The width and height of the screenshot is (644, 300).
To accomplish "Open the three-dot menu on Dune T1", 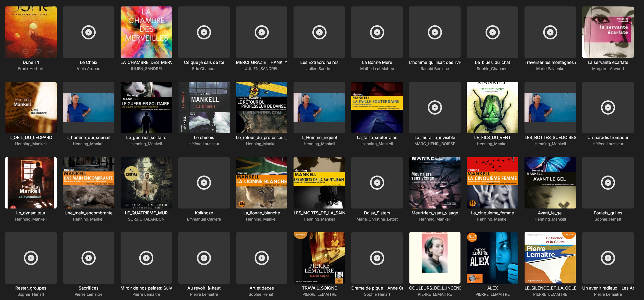I will [x=51, y=51].
